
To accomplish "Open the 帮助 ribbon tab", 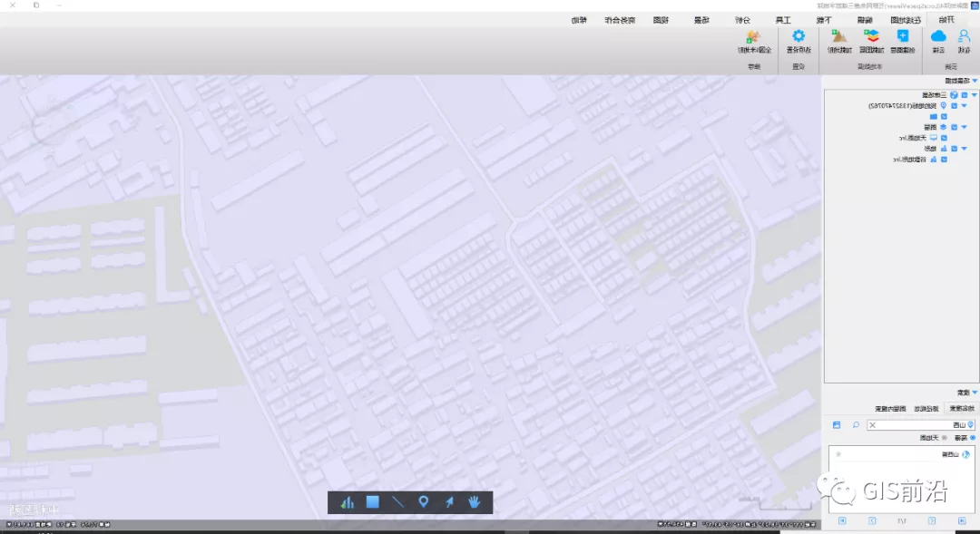I will 579,20.
